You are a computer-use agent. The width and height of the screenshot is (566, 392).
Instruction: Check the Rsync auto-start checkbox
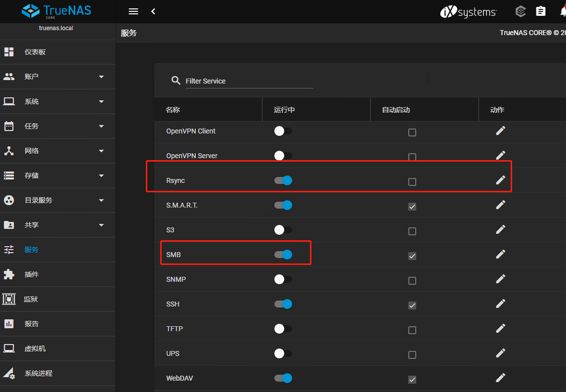click(x=412, y=182)
